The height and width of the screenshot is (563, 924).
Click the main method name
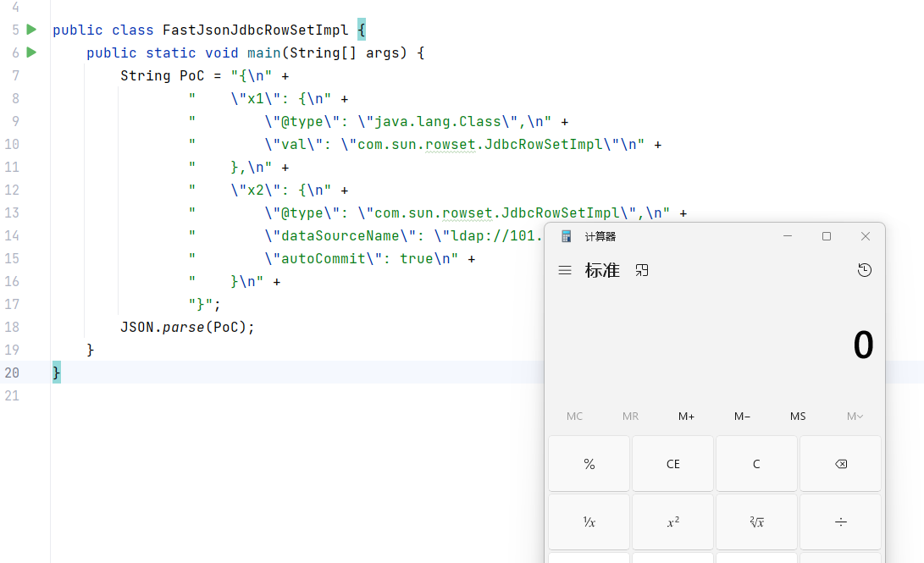click(x=263, y=53)
